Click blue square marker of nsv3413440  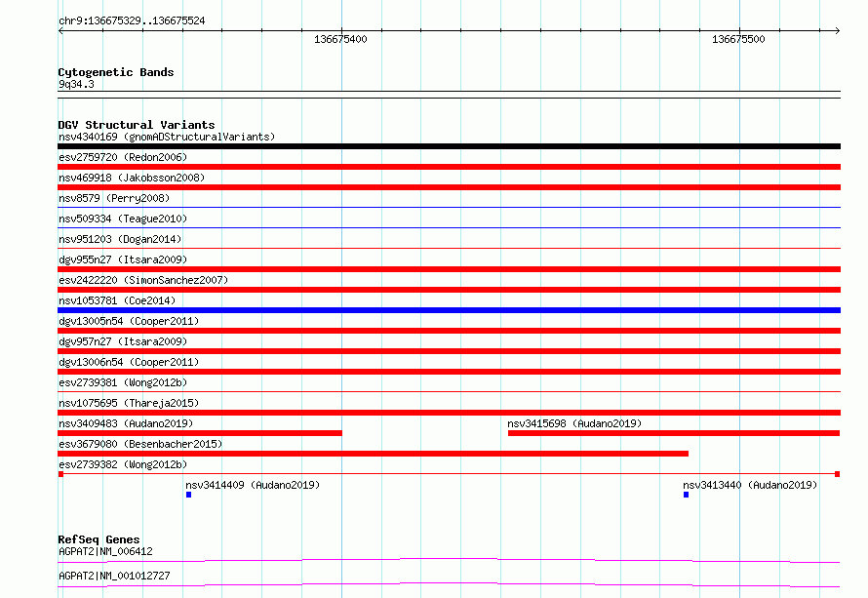point(686,495)
